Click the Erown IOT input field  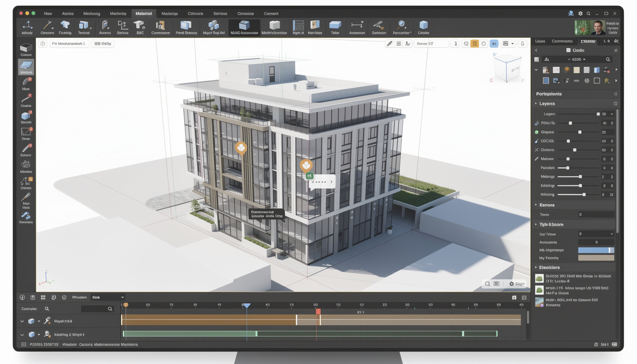431,44
